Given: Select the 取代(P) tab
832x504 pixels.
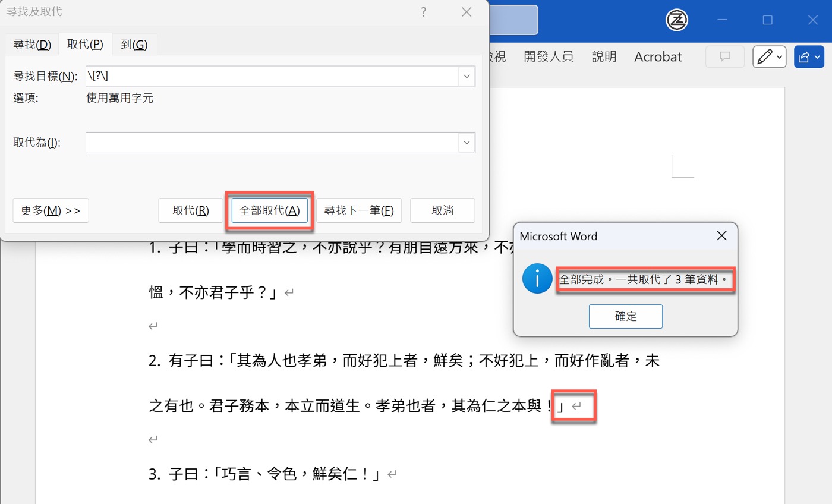Looking at the screenshot, I should tap(85, 45).
